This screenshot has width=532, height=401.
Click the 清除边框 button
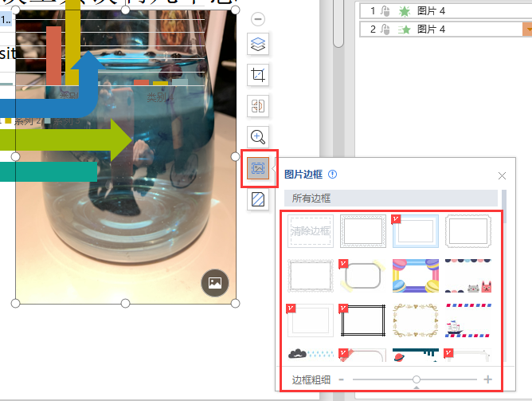click(310, 231)
